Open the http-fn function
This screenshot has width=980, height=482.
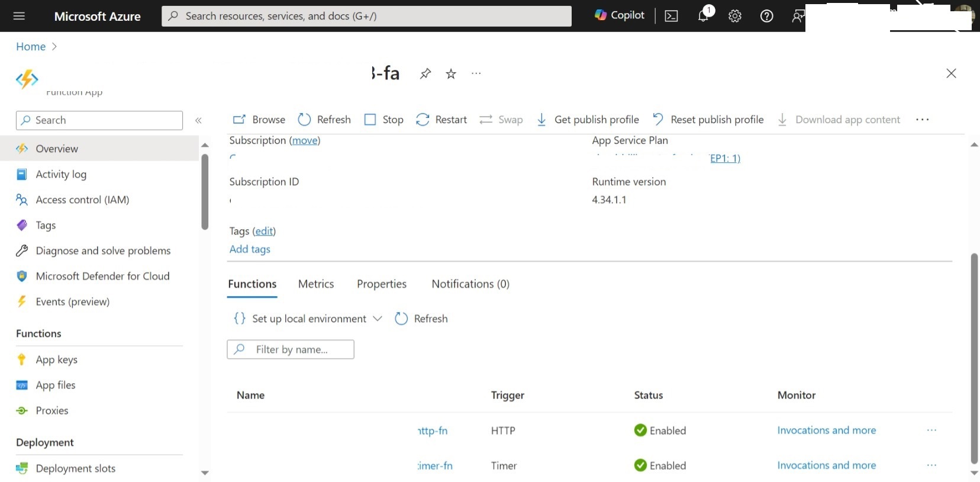pos(433,430)
